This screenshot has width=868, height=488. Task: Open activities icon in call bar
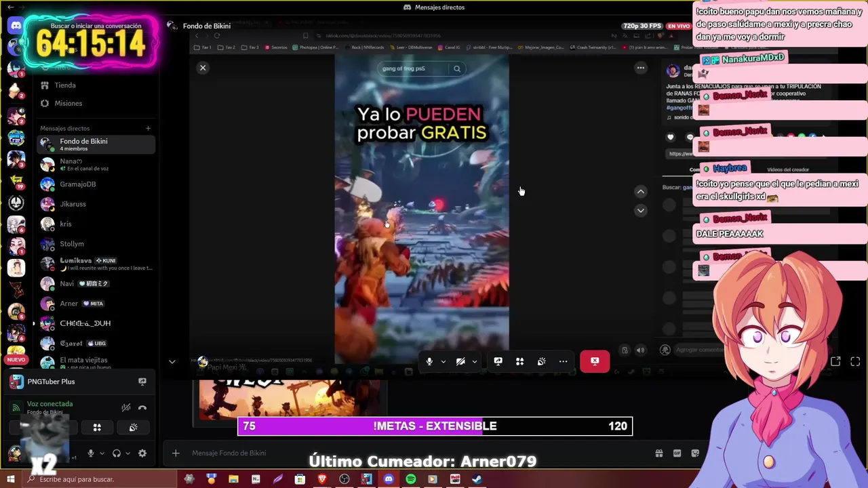520,362
